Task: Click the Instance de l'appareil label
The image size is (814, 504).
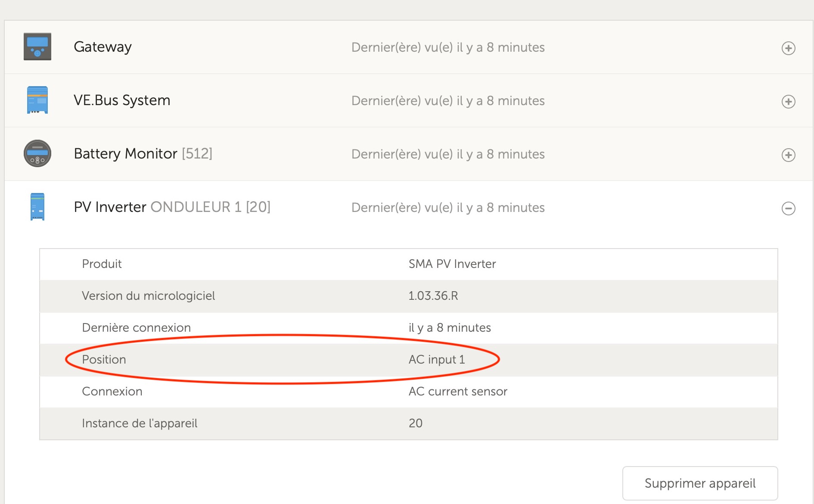Action: (140, 423)
